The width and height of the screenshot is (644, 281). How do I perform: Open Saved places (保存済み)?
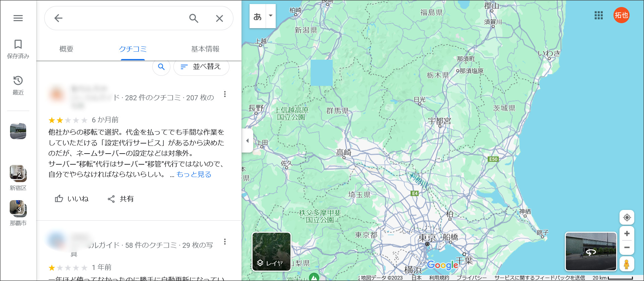point(18,49)
